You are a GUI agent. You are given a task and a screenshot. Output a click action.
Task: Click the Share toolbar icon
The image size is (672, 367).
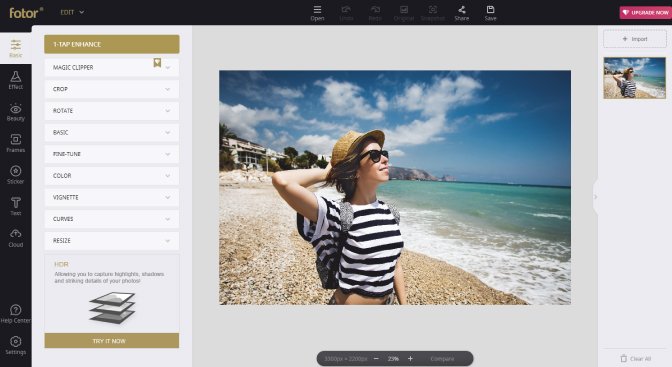pyautogui.click(x=462, y=13)
